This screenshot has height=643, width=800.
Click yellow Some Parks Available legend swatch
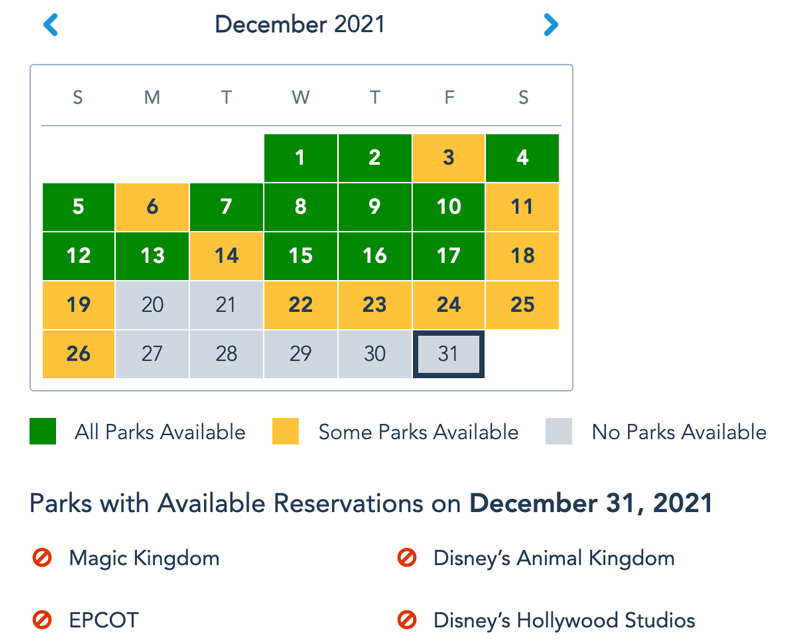tap(285, 431)
